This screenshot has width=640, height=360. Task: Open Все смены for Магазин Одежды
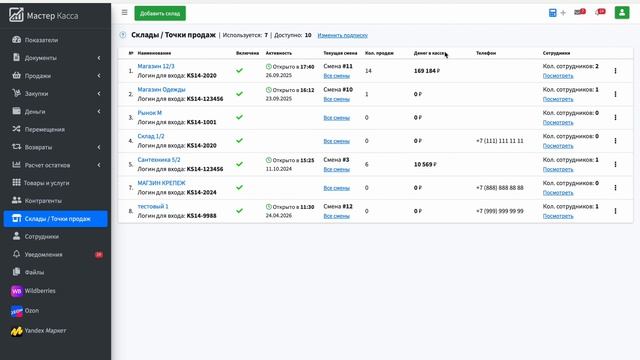click(x=336, y=99)
